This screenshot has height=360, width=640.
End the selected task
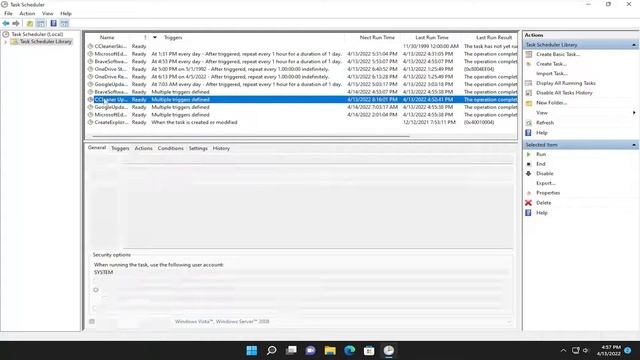(540, 164)
